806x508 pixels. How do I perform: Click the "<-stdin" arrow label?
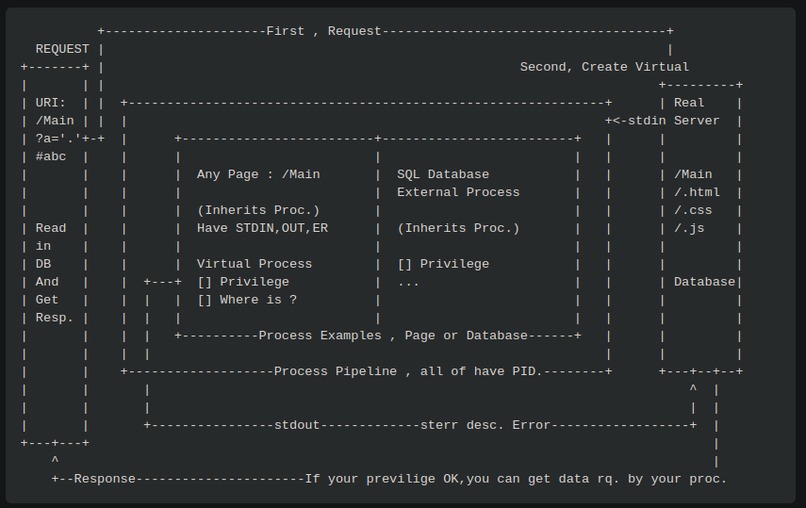pos(639,121)
